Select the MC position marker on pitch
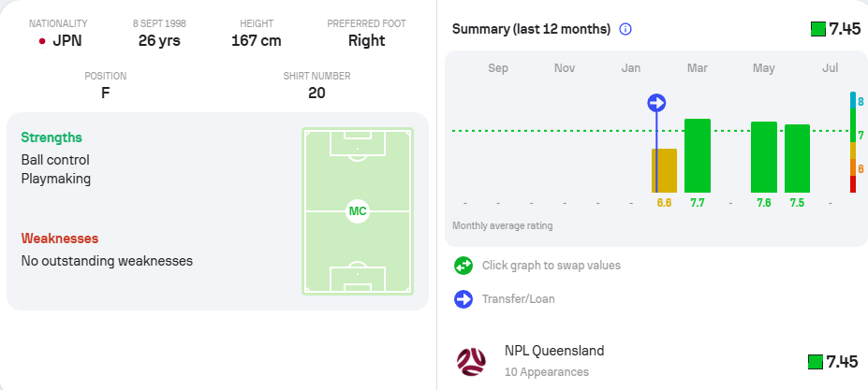Image resolution: width=868 pixels, height=390 pixels. tap(358, 211)
